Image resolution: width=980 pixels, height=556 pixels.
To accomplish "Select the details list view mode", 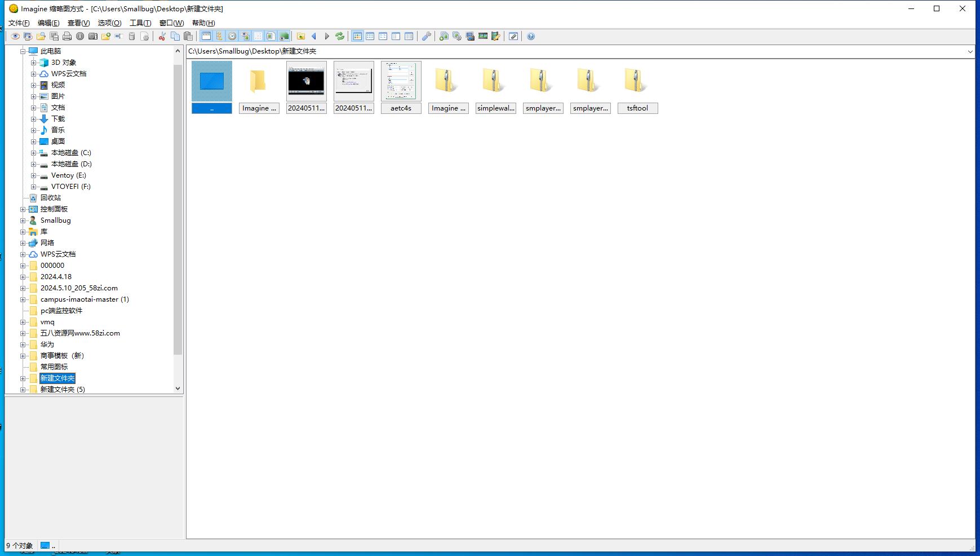I will tap(409, 36).
